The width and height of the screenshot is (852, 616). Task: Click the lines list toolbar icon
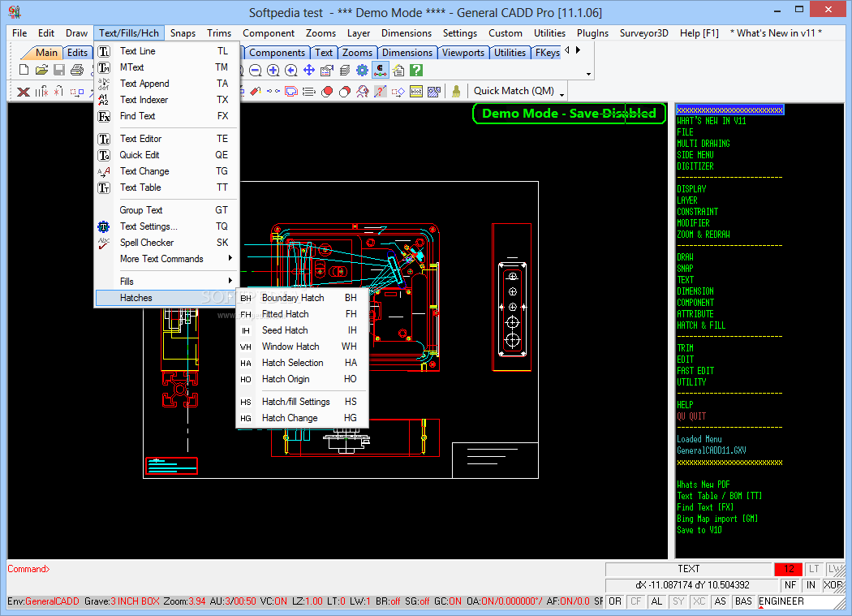pyautogui.click(x=309, y=92)
